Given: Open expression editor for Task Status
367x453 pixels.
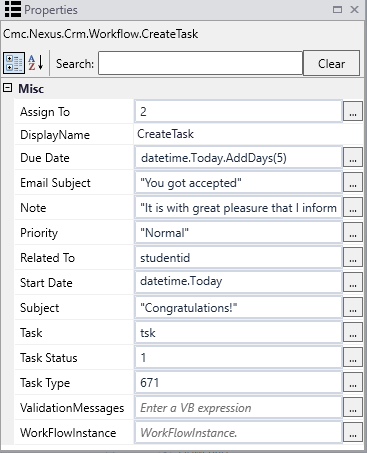Looking at the screenshot, I should [x=353, y=358].
